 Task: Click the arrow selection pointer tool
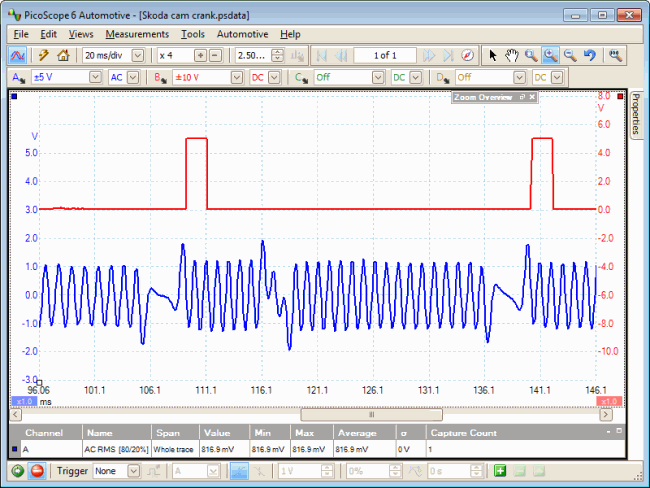coord(492,55)
